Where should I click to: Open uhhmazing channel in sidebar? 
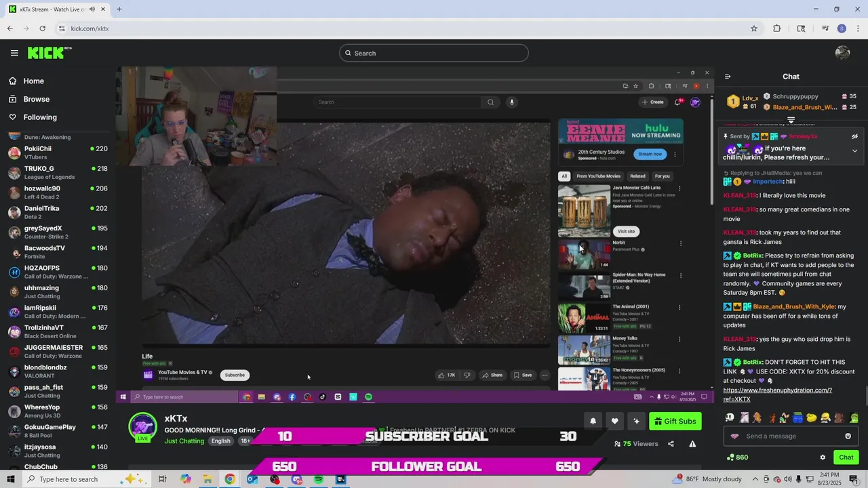[58, 291]
